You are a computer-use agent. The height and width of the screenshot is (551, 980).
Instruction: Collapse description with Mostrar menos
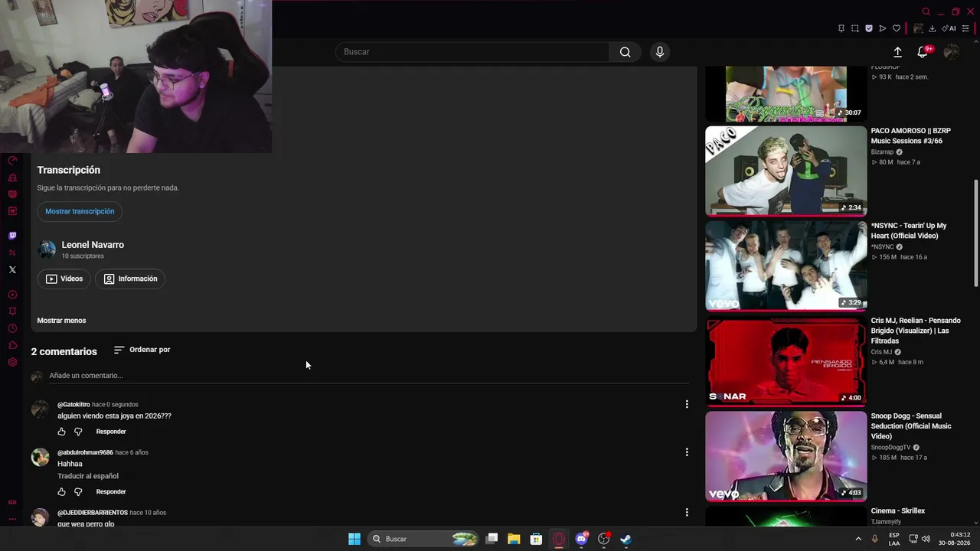pyautogui.click(x=61, y=321)
